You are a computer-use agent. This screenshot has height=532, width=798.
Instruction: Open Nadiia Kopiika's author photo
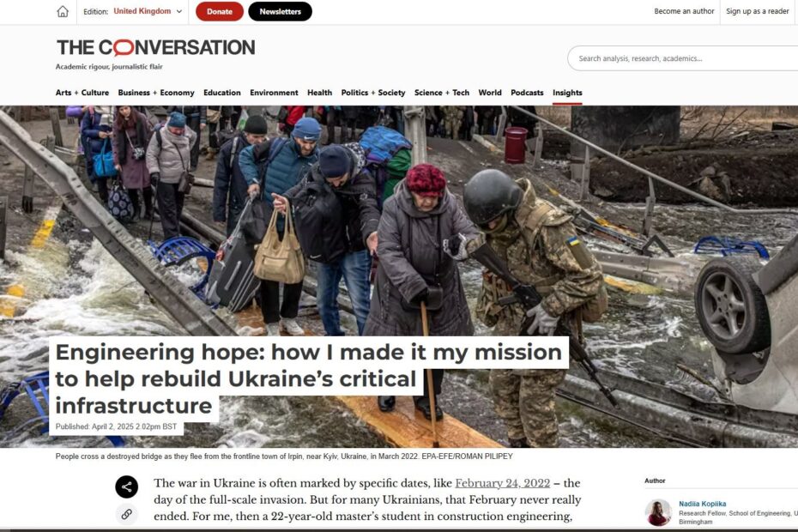(x=658, y=512)
